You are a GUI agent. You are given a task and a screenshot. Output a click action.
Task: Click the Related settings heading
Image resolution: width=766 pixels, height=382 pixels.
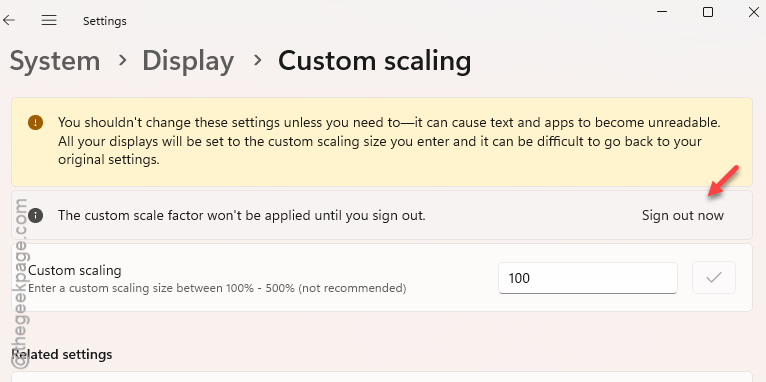(62, 354)
